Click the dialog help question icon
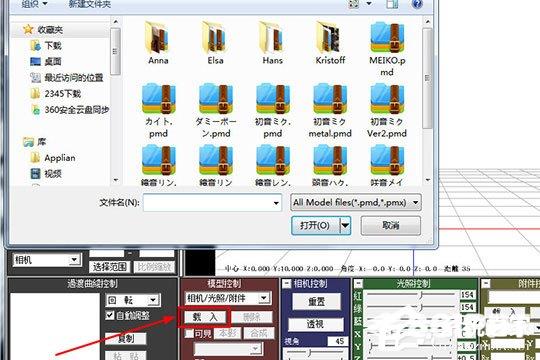Image resolution: width=540 pixels, height=360 pixels. [x=417, y=4]
